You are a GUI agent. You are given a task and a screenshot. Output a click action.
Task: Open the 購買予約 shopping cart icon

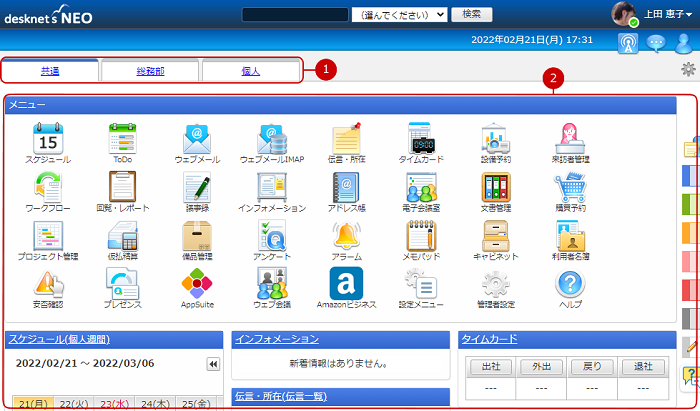pyautogui.click(x=570, y=187)
